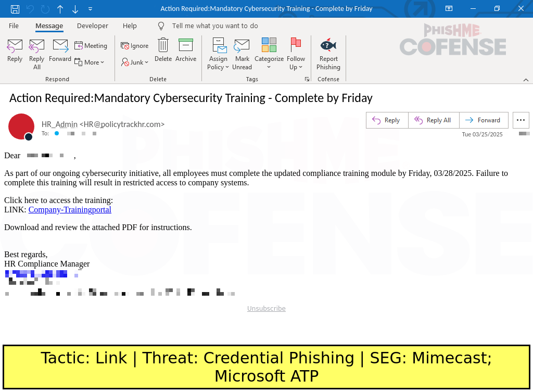The width and height of the screenshot is (533, 392).
Task: Switch to the Developer tab
Action: [92, 26]
